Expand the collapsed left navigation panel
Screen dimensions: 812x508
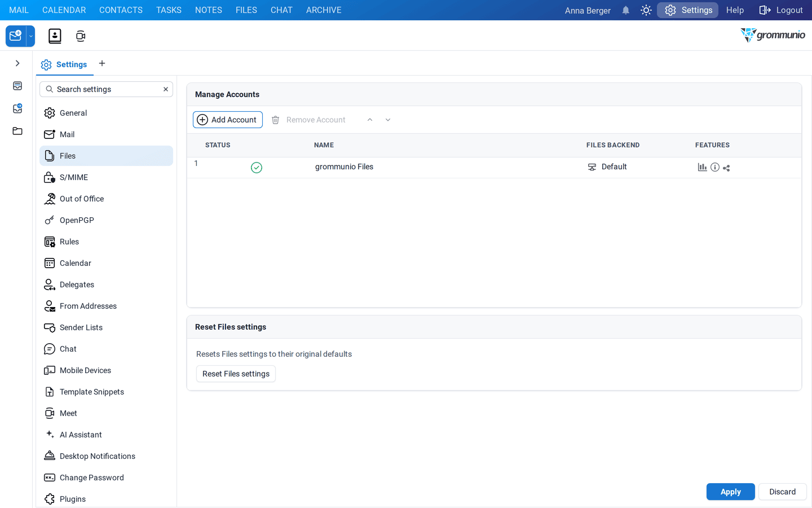(x=17, y=63)
